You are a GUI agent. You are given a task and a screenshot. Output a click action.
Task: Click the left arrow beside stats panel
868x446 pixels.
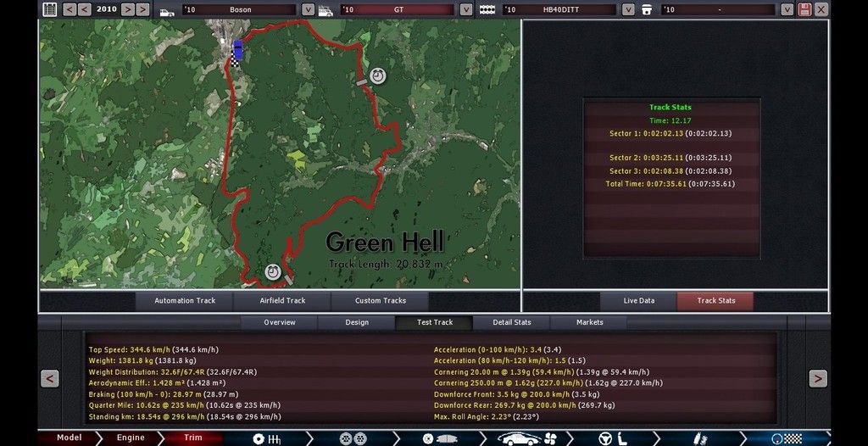pyautogui.click(x=49, y=379)
